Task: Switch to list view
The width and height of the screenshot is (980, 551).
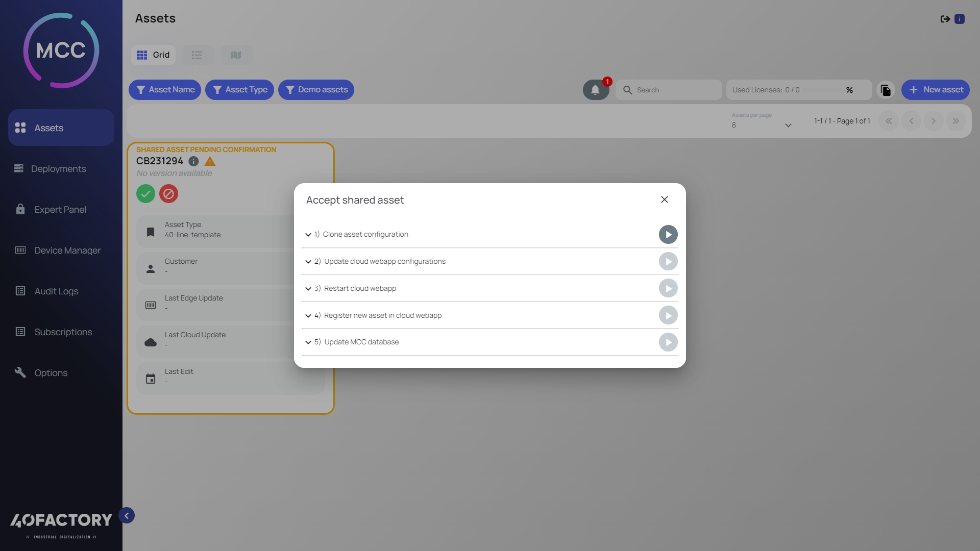Action: [197, 55]
